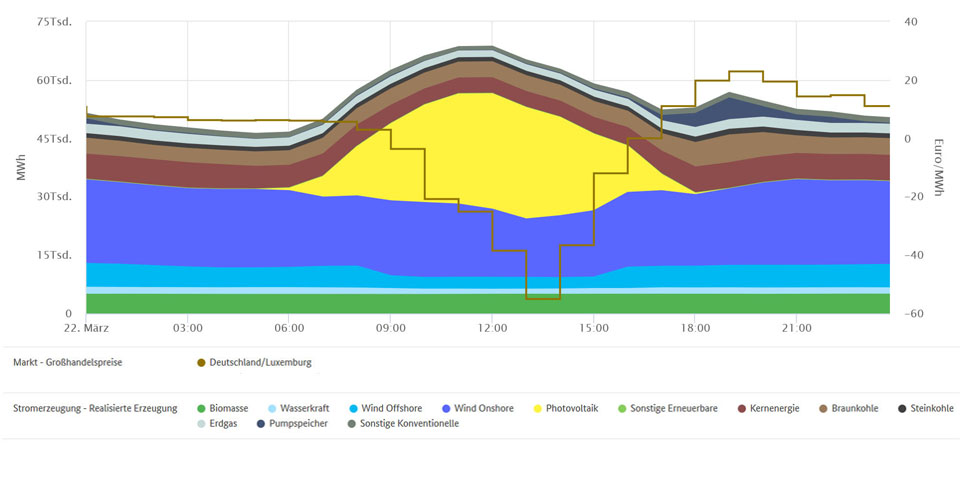Toggle the Kernenergie legend entry
The width and height of the screenshot is (960, 500).
[768, 408]
